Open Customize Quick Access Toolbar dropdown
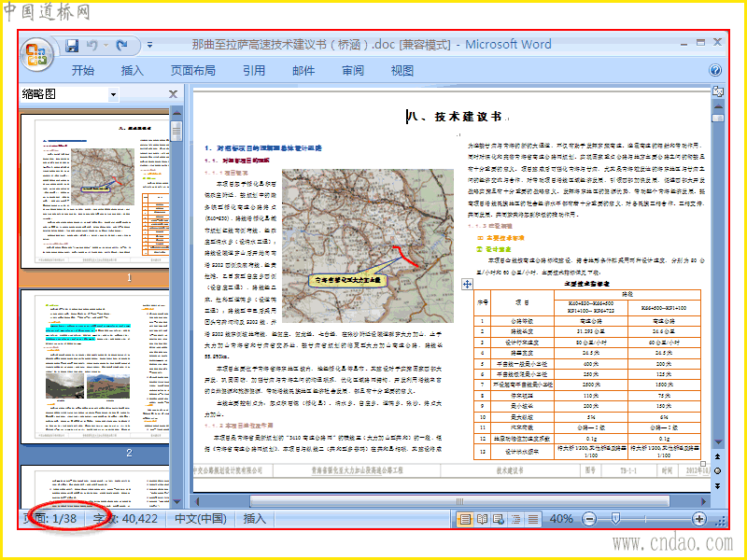747x560 pixels. tap(149, 45)
